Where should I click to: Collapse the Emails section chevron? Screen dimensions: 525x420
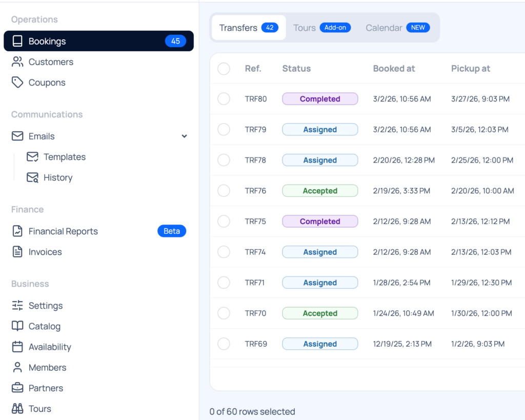[185, 136]
